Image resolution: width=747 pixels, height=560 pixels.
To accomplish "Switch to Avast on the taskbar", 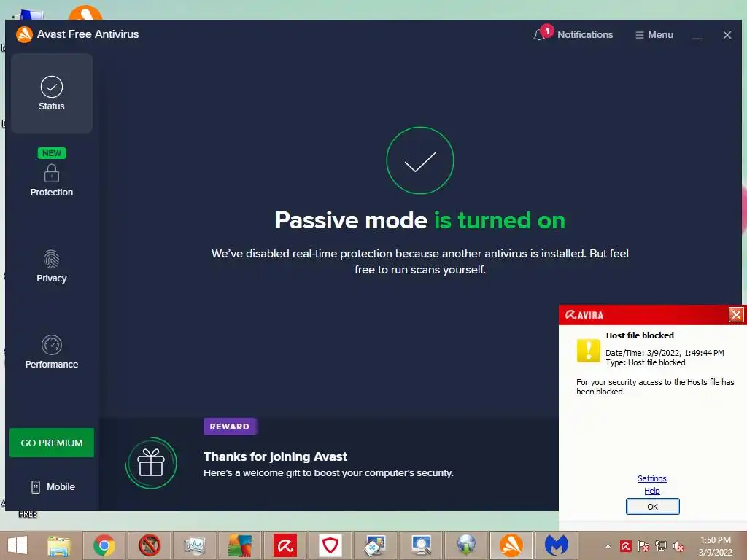I will (511, 545).
